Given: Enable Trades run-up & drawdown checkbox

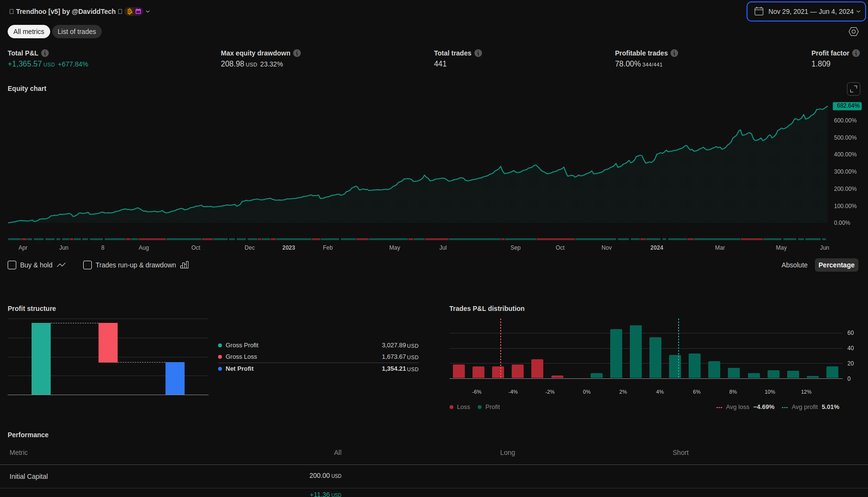Looking at the screenshot, I should (88, 265).
